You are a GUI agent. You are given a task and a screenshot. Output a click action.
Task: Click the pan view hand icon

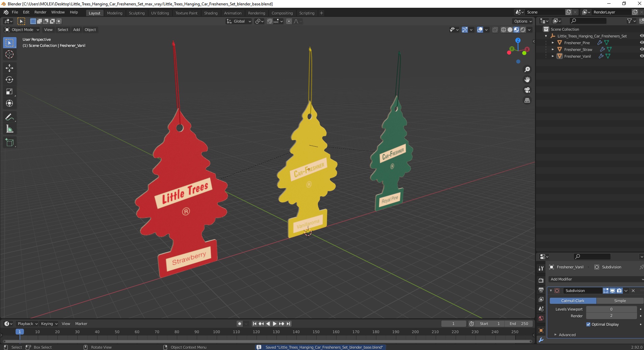[527, 80]
